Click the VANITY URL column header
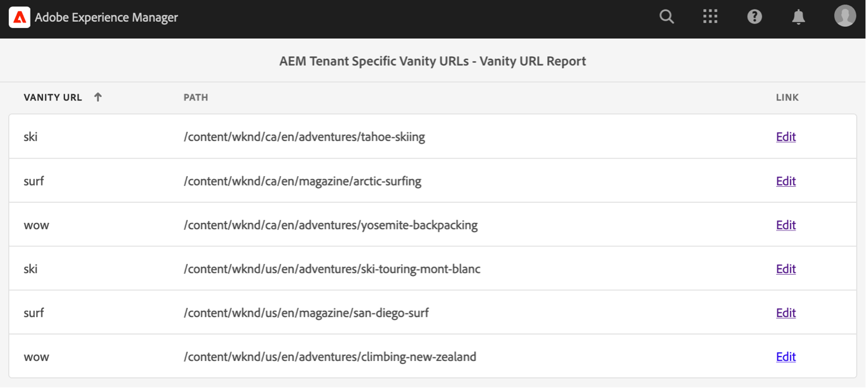 point(52,97)
